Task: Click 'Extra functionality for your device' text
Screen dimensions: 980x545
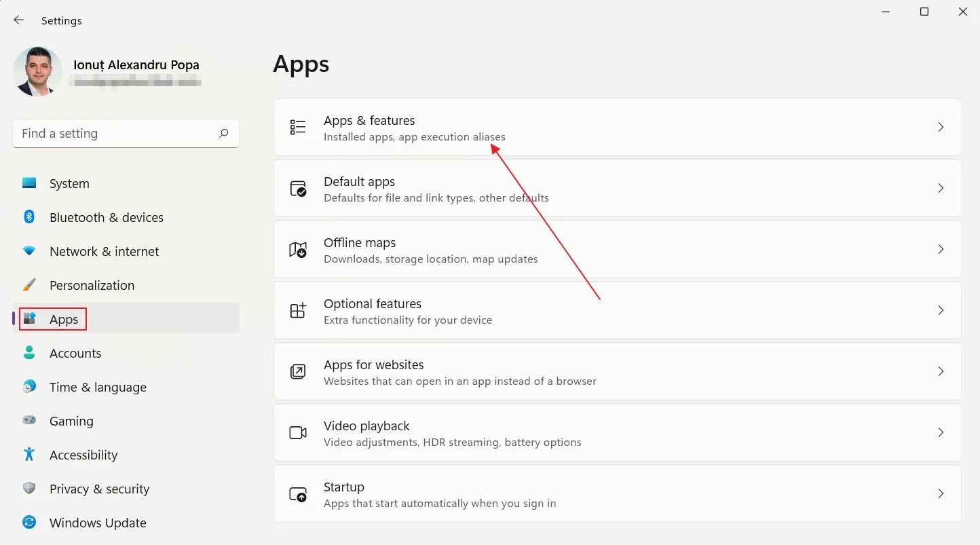Action: tap(408, 320)
